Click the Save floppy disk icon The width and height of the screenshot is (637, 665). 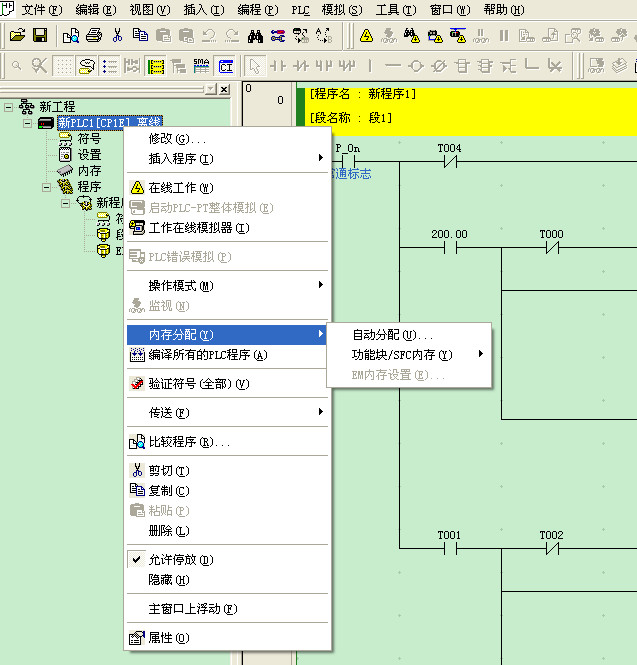coord(40,36)
